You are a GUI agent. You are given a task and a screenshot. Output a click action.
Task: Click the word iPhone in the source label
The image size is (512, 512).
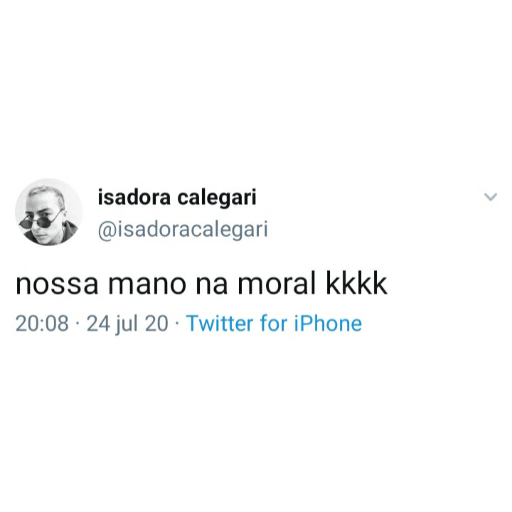[328, 323]
